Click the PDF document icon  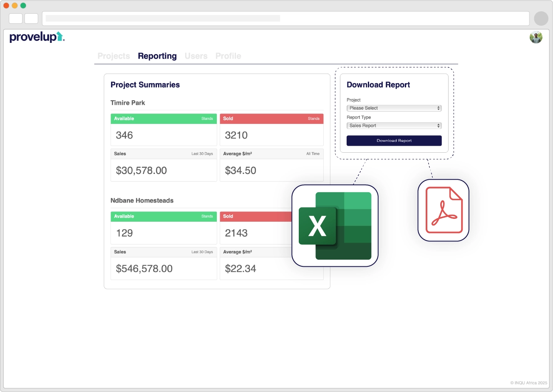pos(444,210)
